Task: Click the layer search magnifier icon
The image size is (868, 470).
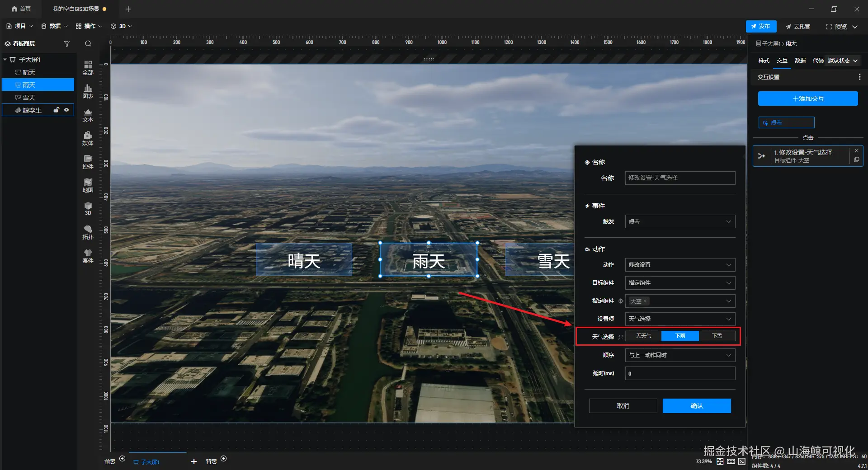Action: tap(88, 44)
